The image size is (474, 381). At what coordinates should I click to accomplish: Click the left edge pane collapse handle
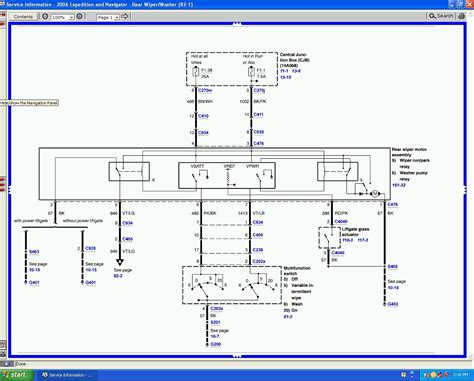(10, 189)
